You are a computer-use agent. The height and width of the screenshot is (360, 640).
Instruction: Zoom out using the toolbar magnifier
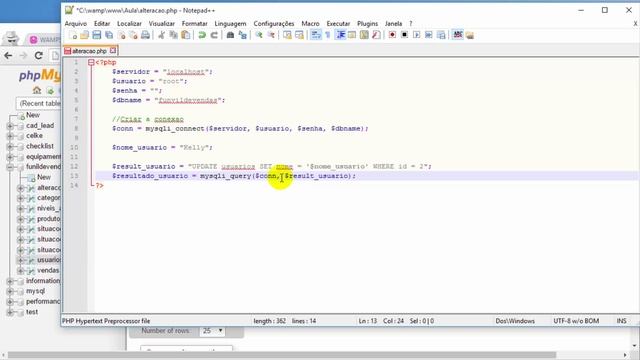(x=271, y=35)
